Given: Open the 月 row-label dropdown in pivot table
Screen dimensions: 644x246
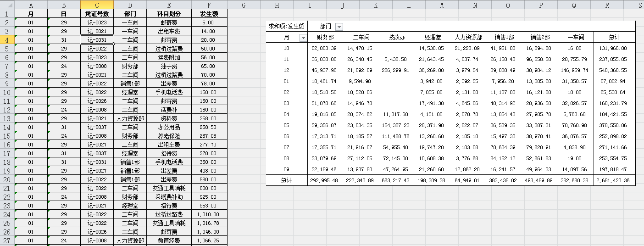Looking at the screenshot, I should pyautogui.click(x=303, y=38).
